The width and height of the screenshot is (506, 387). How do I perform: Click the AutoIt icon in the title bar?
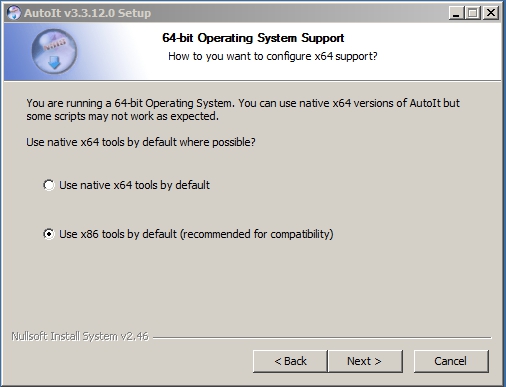[x=14, y=13]
